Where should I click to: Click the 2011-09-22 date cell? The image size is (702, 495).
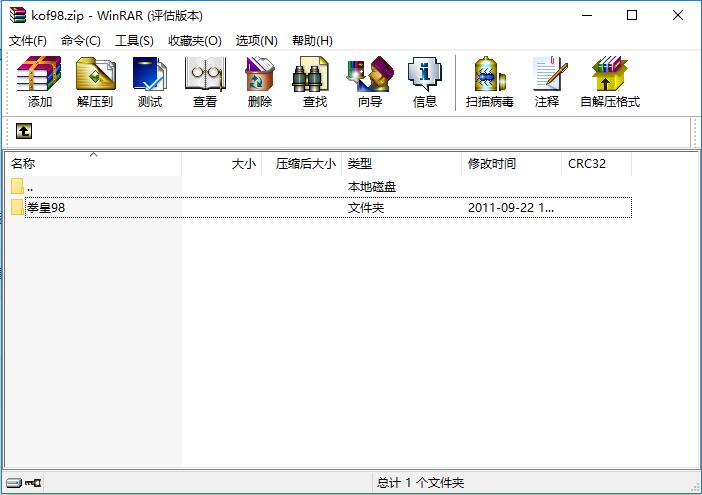click(x=511, y=208)
